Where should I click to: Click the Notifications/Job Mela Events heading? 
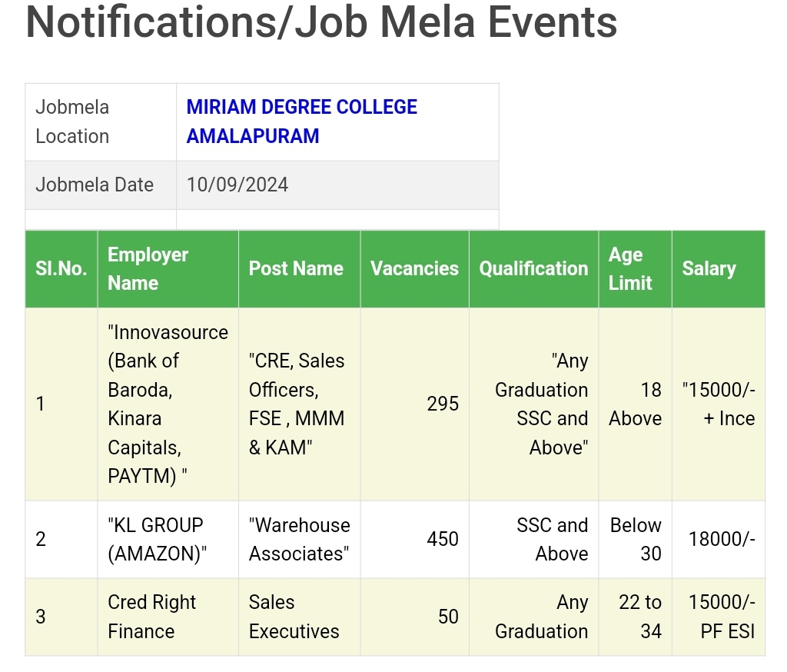click(x=321, y=22)
